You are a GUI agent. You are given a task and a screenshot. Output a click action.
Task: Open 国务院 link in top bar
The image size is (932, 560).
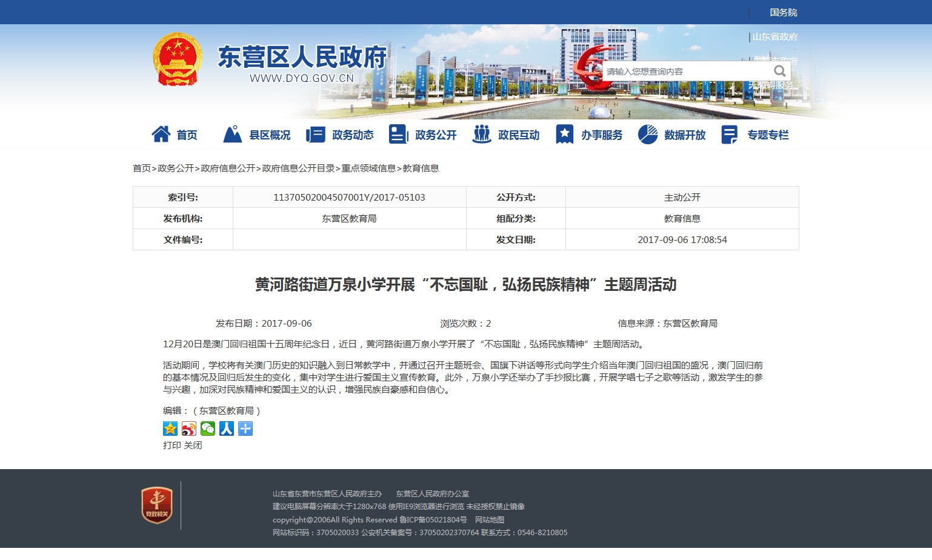[x=783, y=13]
